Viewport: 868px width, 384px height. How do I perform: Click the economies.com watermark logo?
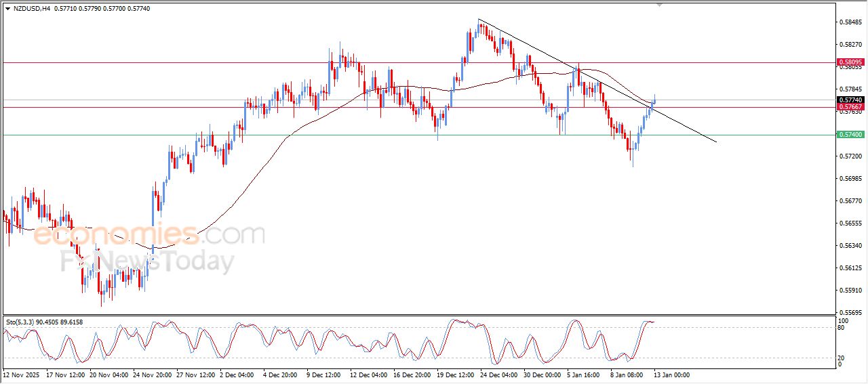pyautogui.click(x=149, y=235)
